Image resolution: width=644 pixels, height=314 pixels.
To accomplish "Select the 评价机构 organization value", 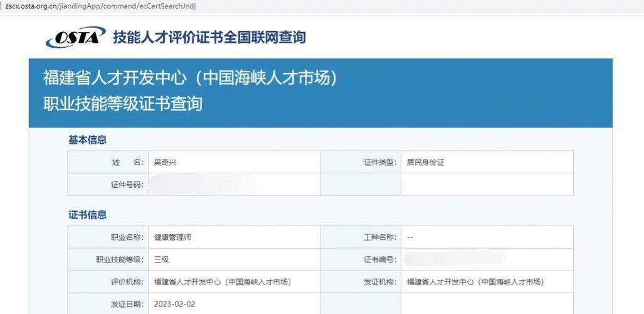I will tap(223, 282).
